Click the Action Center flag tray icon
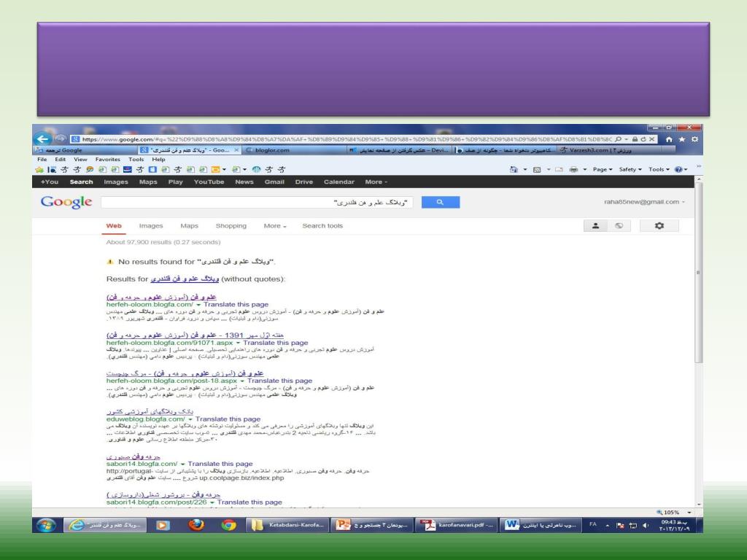747x560 pixels. point(620,525)
